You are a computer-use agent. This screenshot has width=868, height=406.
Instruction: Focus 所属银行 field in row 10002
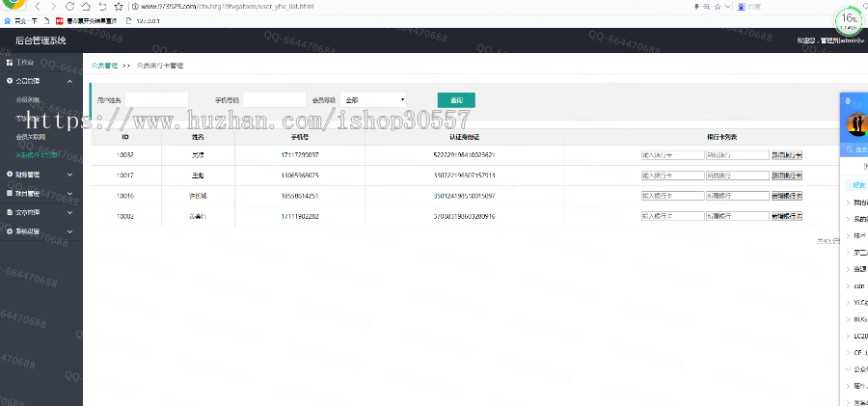click(738, 216)
